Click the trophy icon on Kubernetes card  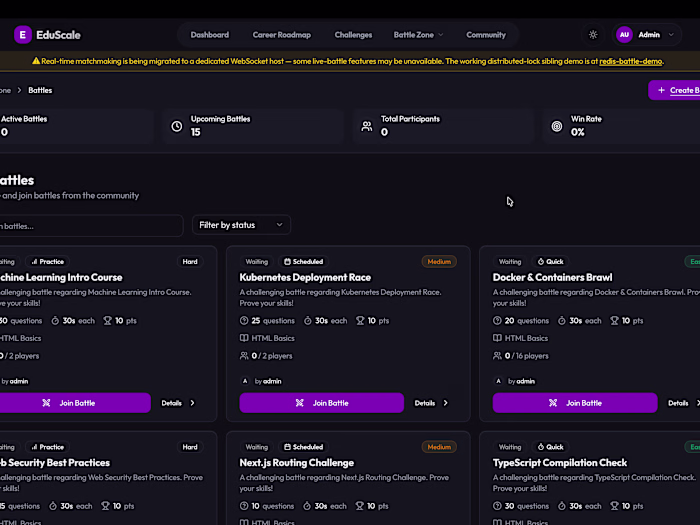pyautogui.click(x=360, y=321)
